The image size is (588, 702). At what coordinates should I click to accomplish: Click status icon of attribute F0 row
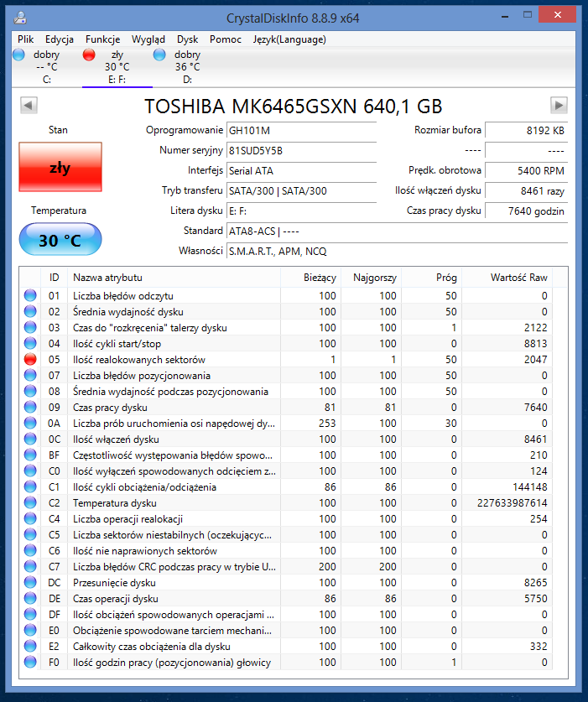click(x=30, y=662)
